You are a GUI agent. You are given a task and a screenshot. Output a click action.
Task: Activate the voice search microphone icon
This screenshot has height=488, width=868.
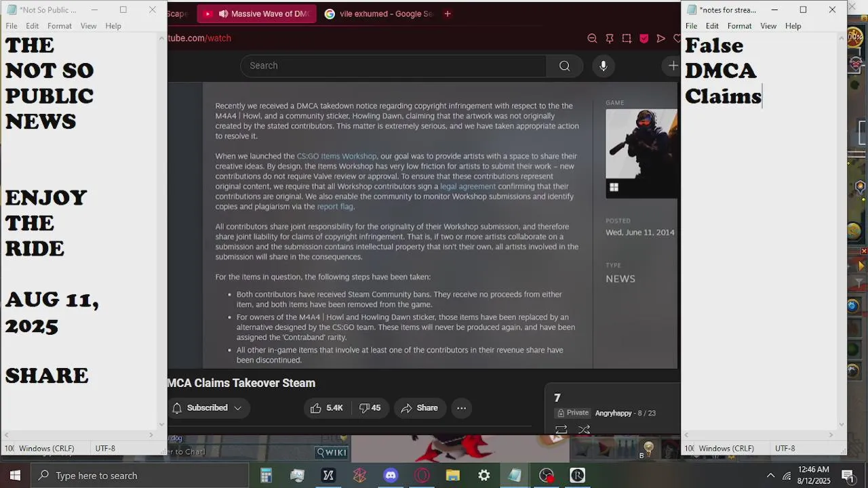pyautogui.click(x=603, y=66)
